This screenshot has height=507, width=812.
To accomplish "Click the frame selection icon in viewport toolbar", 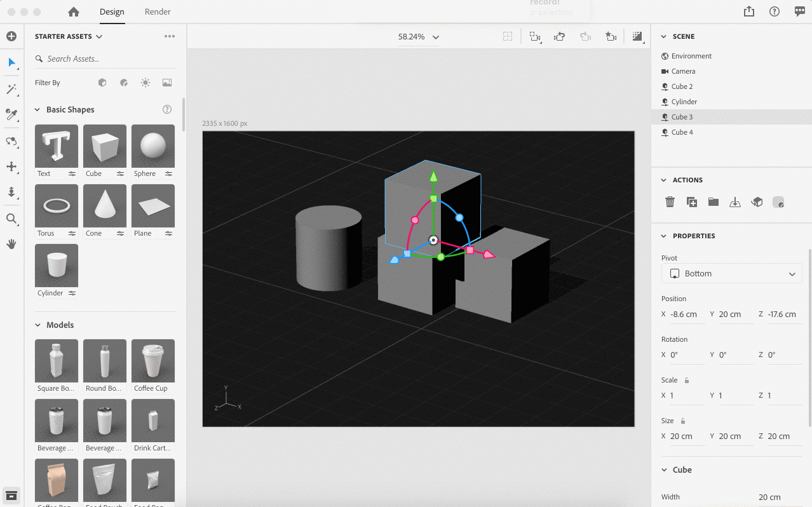I will click(508, 37).
